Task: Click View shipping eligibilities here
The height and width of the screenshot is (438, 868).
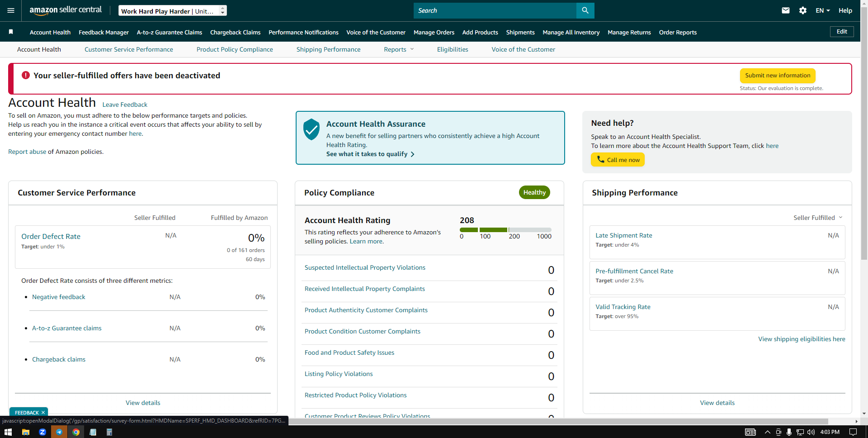Action: pyautogui.click(x=802, y=339)
